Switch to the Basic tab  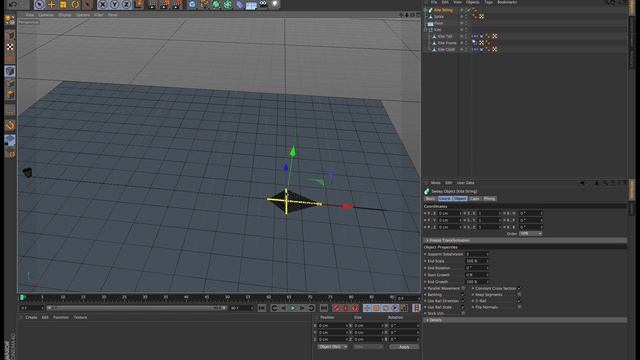(430, 199)
